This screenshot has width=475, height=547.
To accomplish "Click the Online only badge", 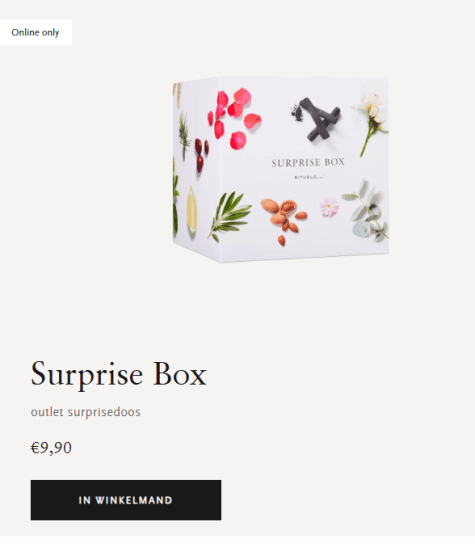I will pyautogui.click(x=36, y=32).
